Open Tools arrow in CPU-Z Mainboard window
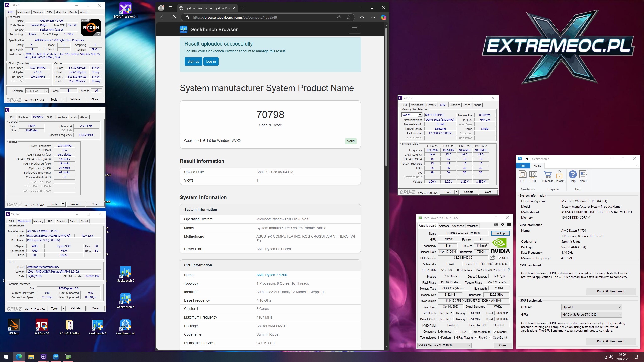The image size is (644, 362). click(63, 308)
